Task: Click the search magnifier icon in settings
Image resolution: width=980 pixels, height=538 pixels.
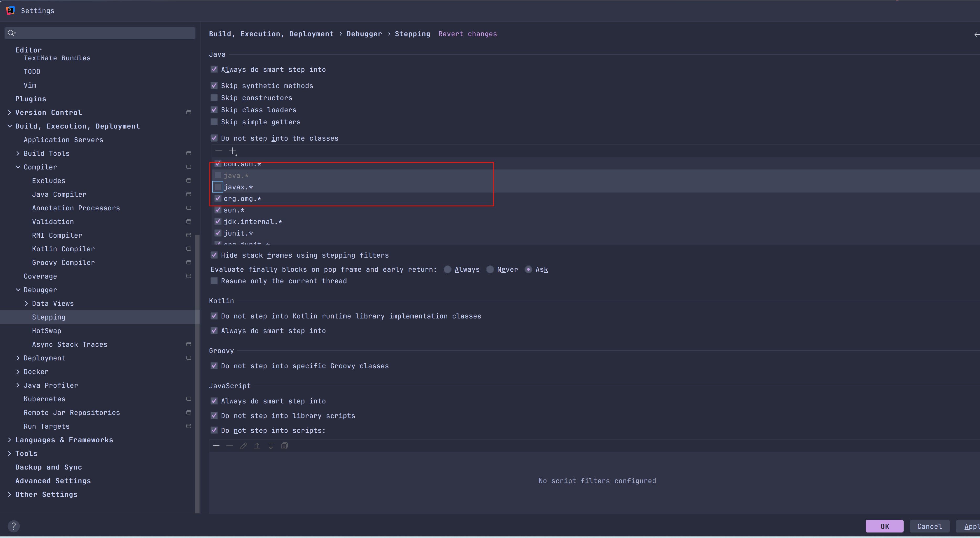Action: (x=11, y=33)
